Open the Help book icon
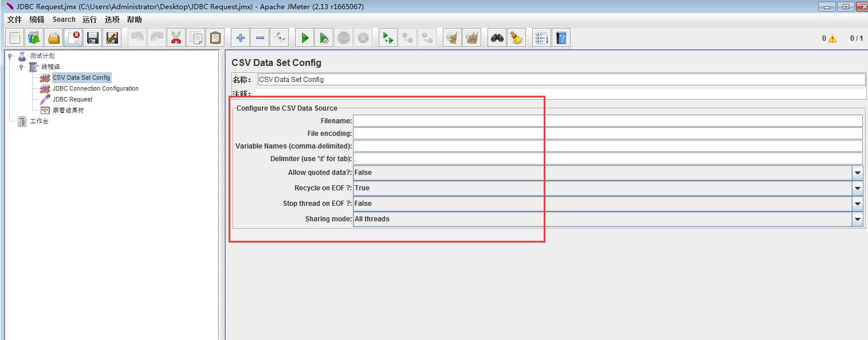The image size is (868, 340). (561, 38)
